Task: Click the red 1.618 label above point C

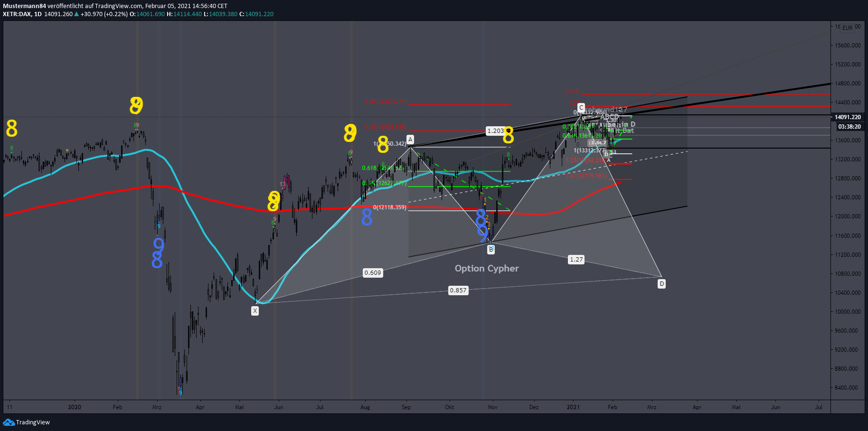Action: click(x=572, y=91)
